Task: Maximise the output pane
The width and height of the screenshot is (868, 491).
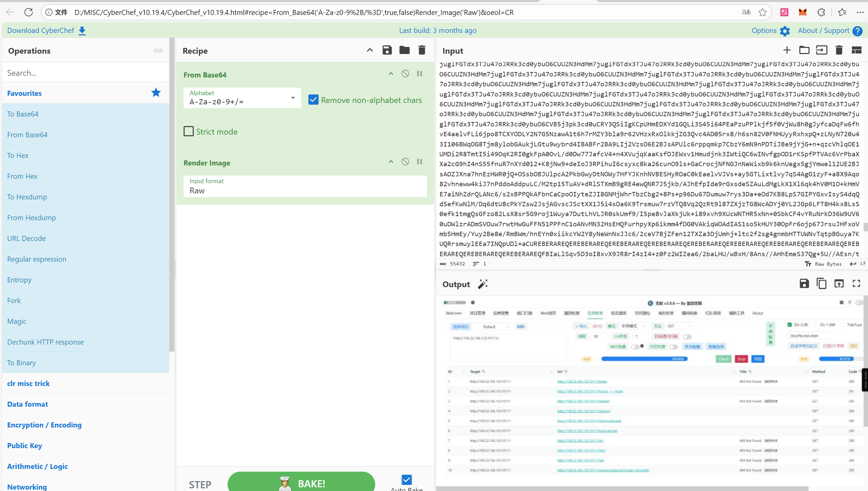Action: (x=856, y=284)
